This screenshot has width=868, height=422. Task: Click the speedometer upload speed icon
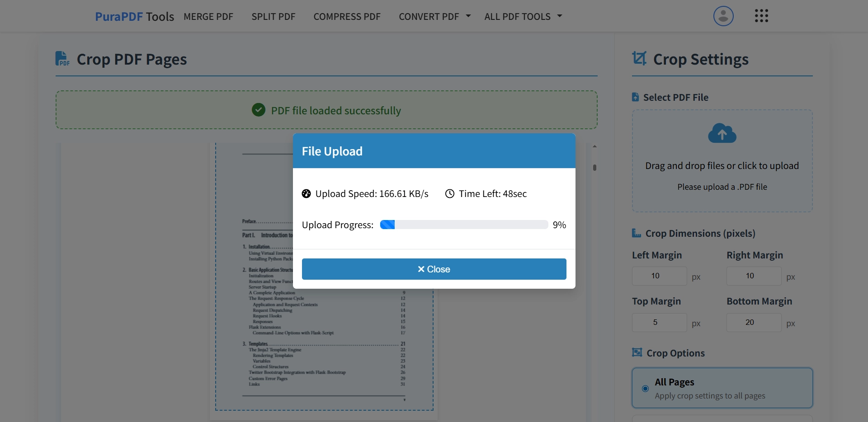point(307,194)
